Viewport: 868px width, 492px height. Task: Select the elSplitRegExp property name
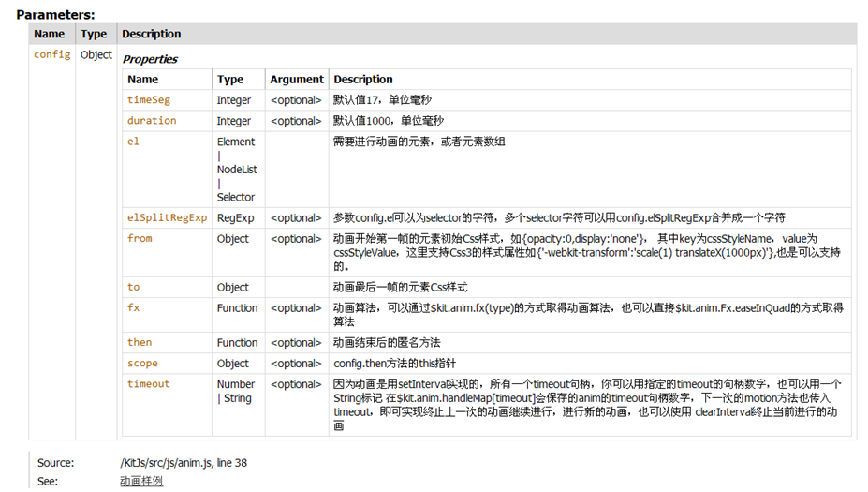(x=168, y=217)
